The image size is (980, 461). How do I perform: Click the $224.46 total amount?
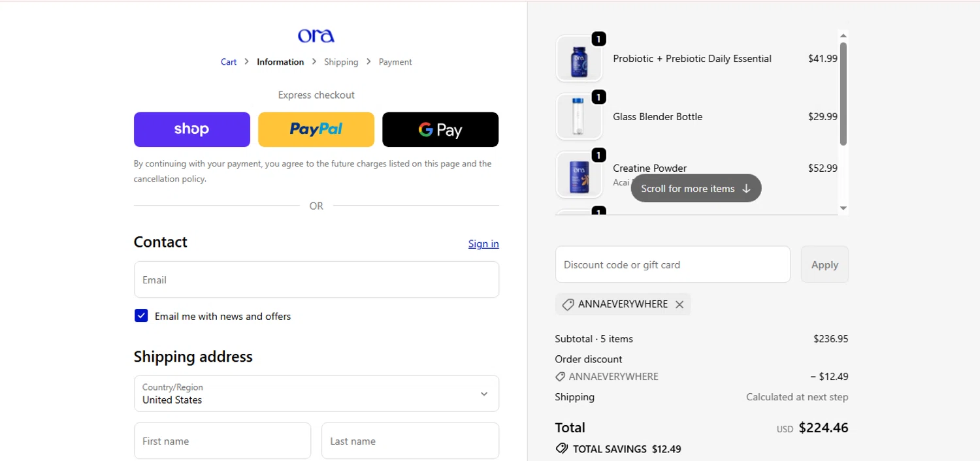coord(824,428)
